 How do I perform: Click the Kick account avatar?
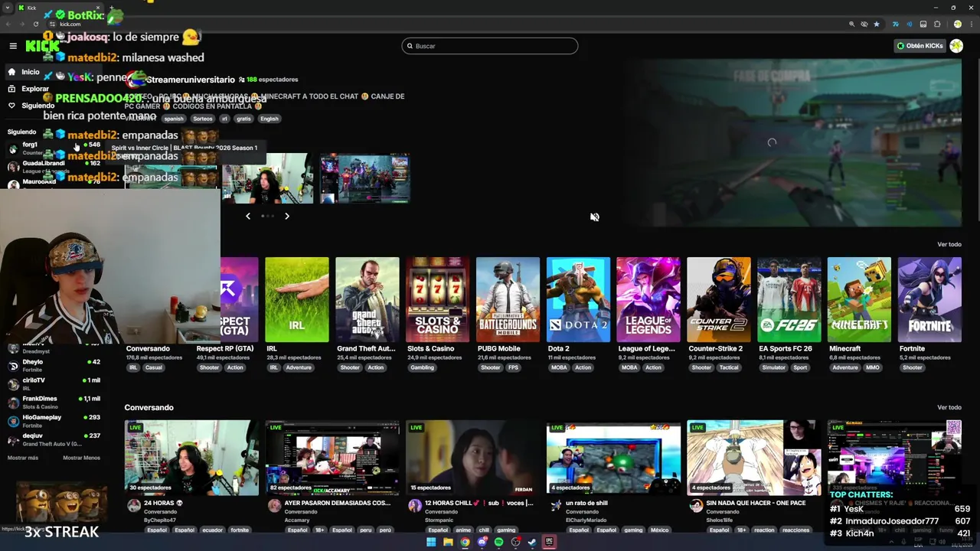(956, 46)
